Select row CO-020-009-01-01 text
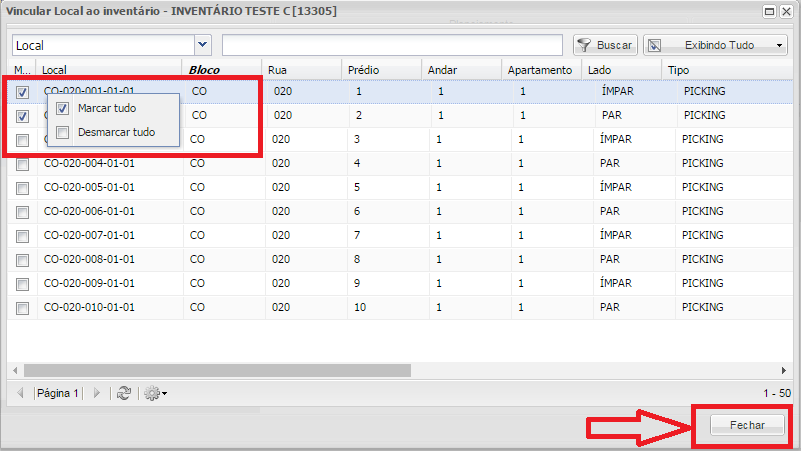The image size is (805, 455). tap(89, 283)
